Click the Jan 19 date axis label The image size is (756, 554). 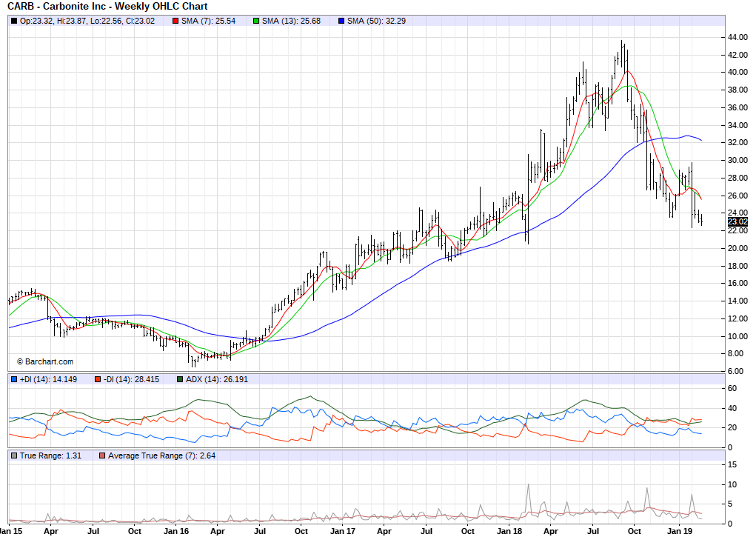679,531
